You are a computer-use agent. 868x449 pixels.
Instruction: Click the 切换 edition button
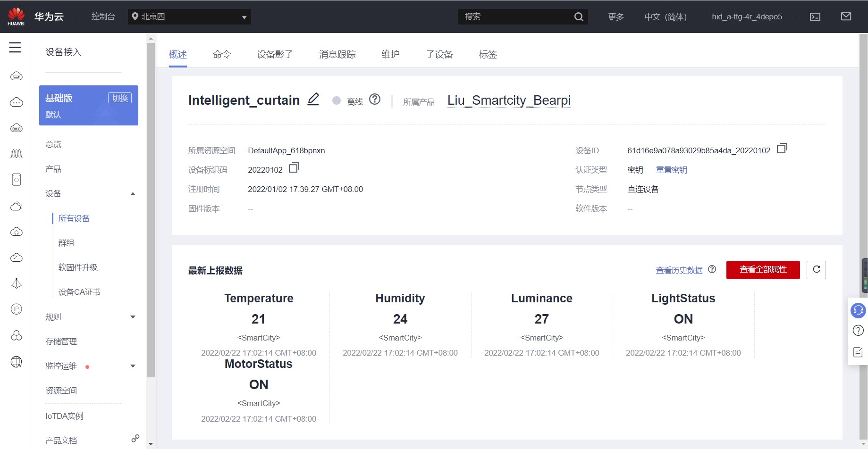pyautogui.click(x=120, y=98)
